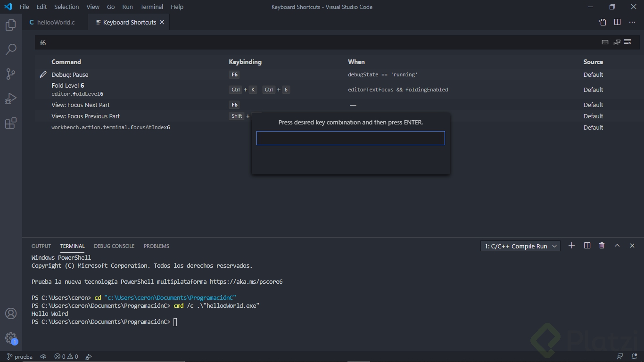644x362 pixels.
Task: Open the editor More Actions ellipsis menu
Action: [632, 22]
